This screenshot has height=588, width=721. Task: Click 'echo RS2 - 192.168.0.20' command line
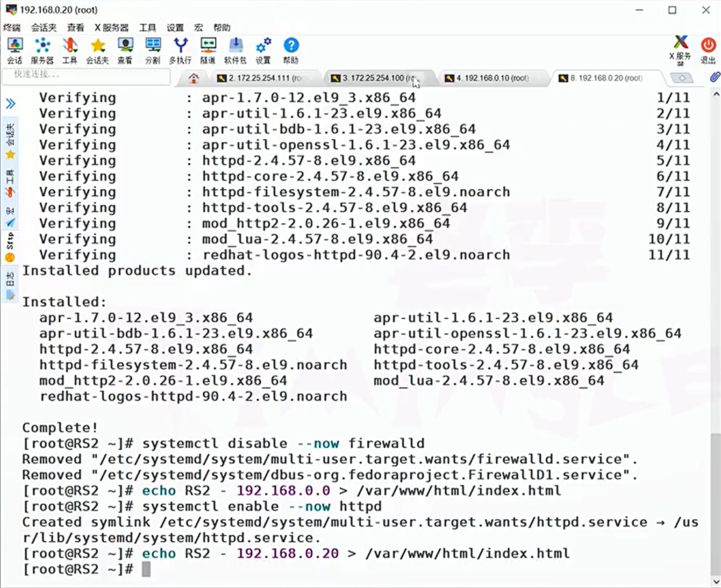[356, 553]
